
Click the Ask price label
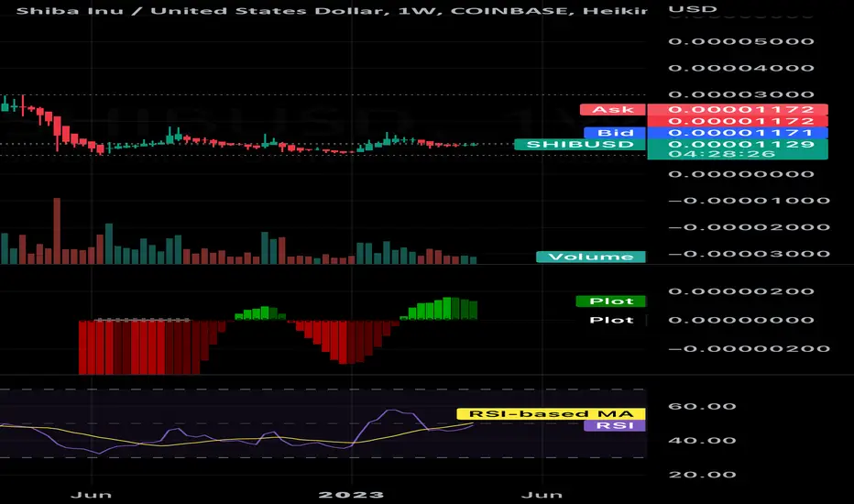(x=613, y=110)
